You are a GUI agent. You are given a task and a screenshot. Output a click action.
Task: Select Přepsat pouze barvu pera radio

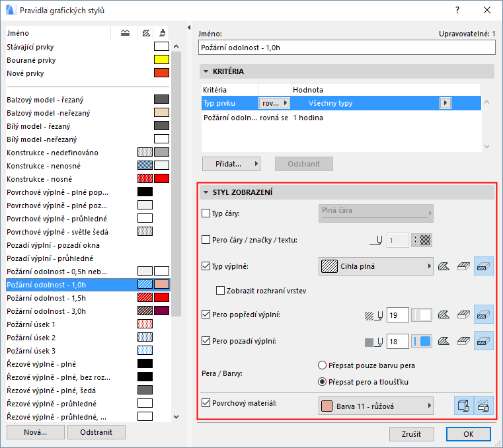pyautogui.click(x=322, y=365)
